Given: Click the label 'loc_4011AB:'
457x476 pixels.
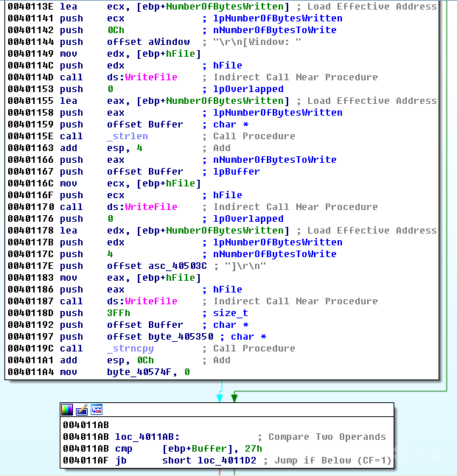Looking at the screenshot, I should pyautogui.click(x=147, y=437).
